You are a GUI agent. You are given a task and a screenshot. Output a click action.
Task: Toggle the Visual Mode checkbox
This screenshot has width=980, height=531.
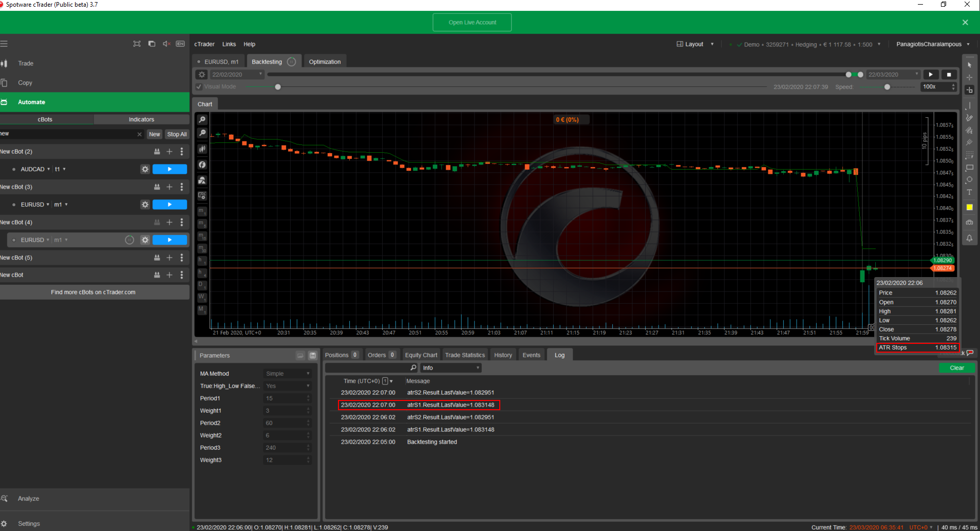(x=199, y=87)
